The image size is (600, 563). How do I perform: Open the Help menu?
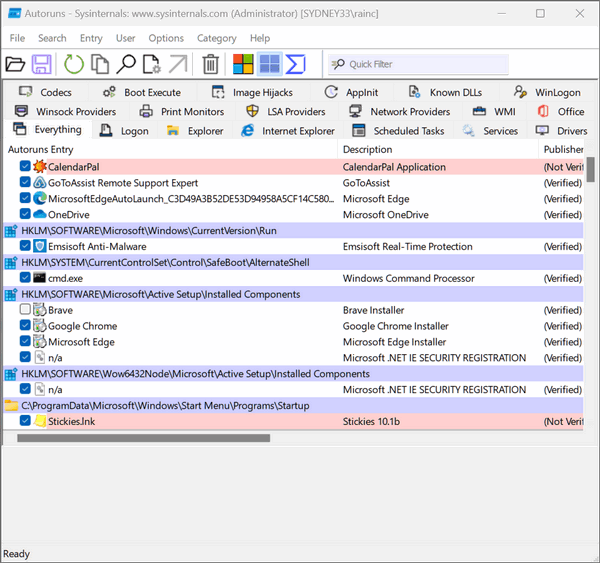pyautogui.click(x=260, y=38)
